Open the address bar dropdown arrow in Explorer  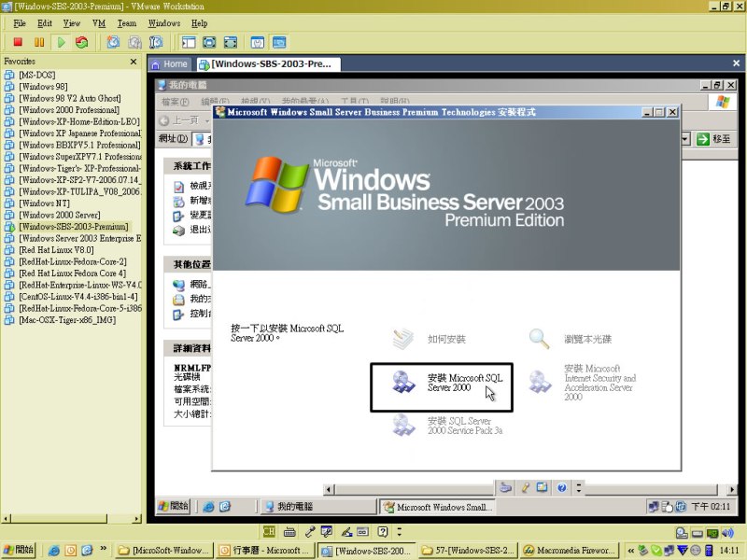685,139
